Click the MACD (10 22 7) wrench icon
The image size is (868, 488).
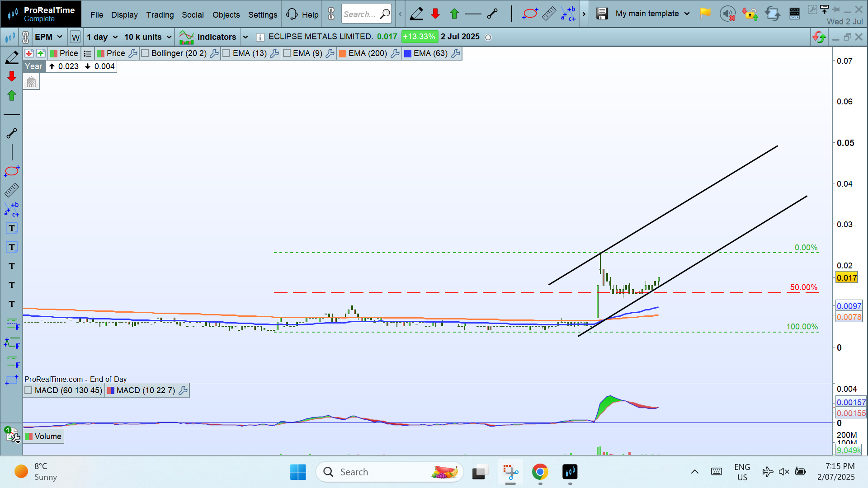pyautogui.click(x=183, y=390)
